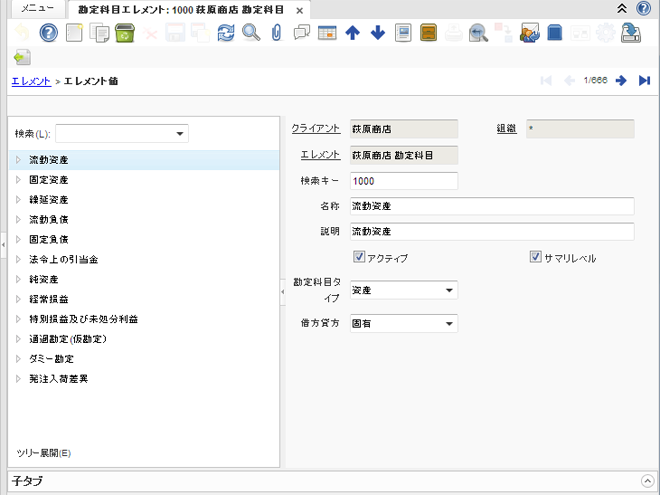The image size is (660, 495).
Task: Expand the 繰延資産 tree node
Action: (18, 200)
